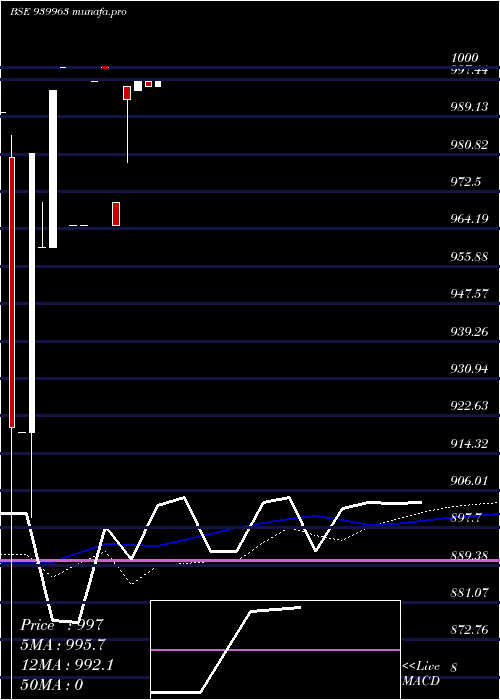Click the 889.38 price axis label
This screenshot has width=500, height=700.
[470, 555]
